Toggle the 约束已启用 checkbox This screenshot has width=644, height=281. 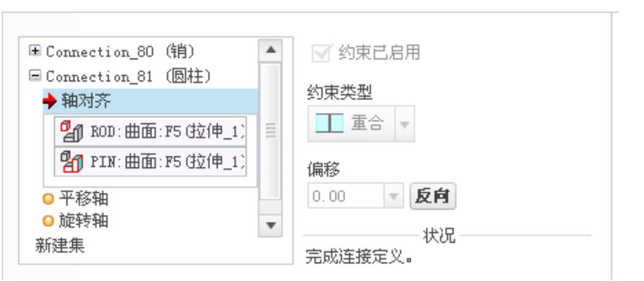pos(320,53)
